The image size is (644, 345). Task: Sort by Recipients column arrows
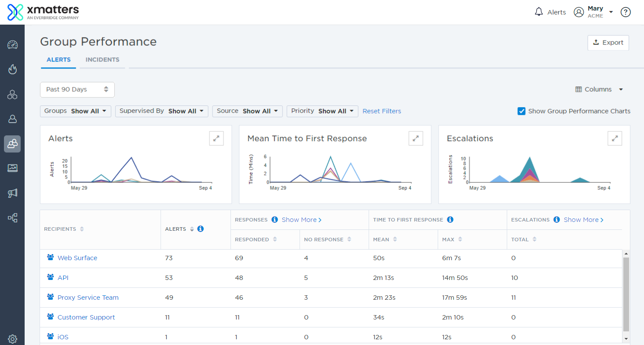[x=82, y=229]
